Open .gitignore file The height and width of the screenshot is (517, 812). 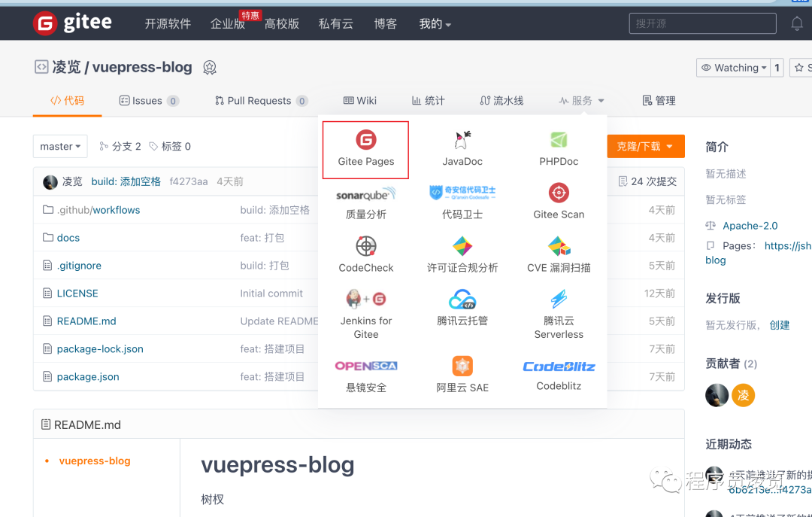(79, 266)
